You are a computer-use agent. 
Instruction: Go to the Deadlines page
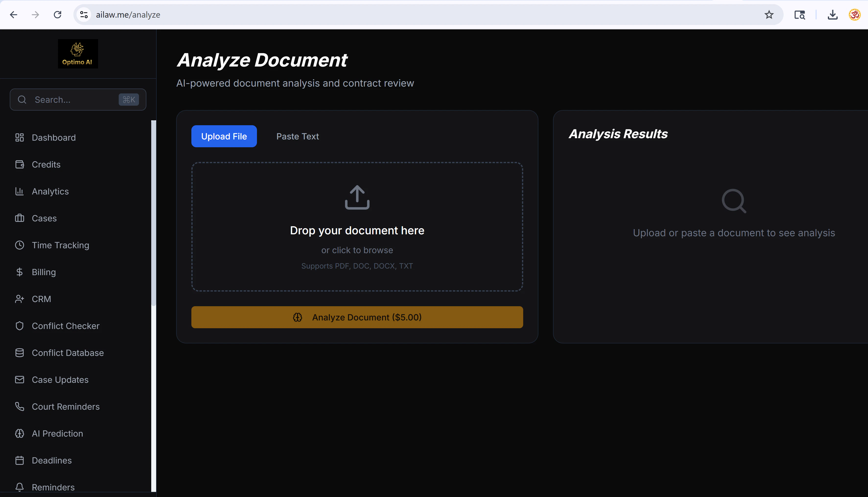(52, 460)
